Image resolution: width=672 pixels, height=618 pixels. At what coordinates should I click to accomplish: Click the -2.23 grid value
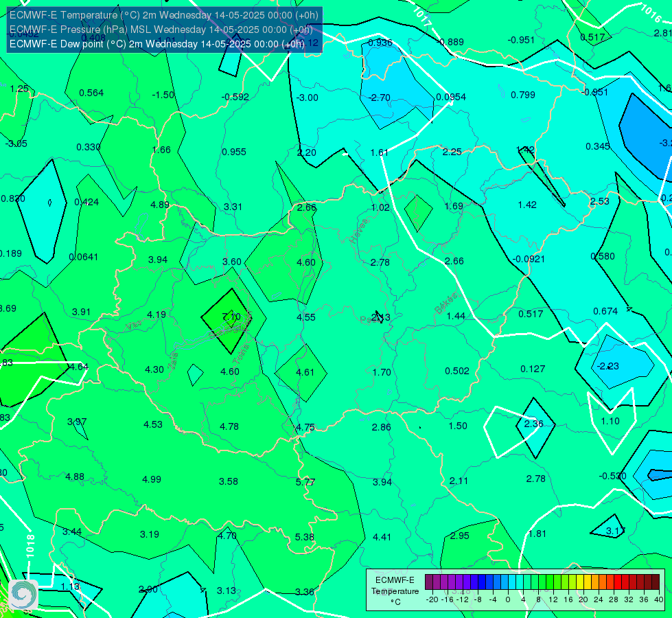tap(607, 366)
